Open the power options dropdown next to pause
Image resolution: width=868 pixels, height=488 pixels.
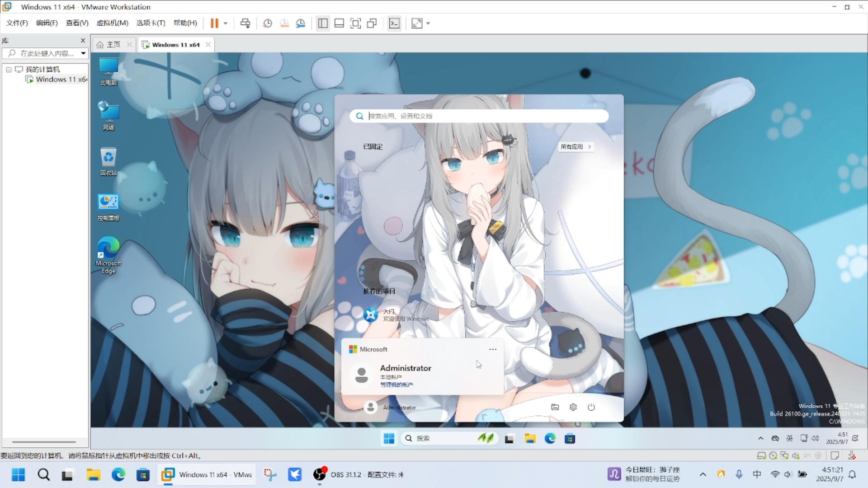tap(226, 23)
